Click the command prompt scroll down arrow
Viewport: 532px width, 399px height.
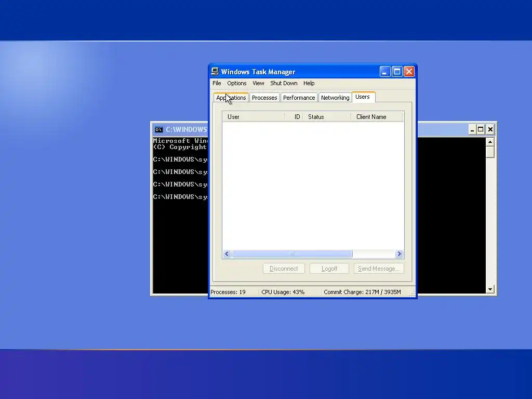point(490,289)
